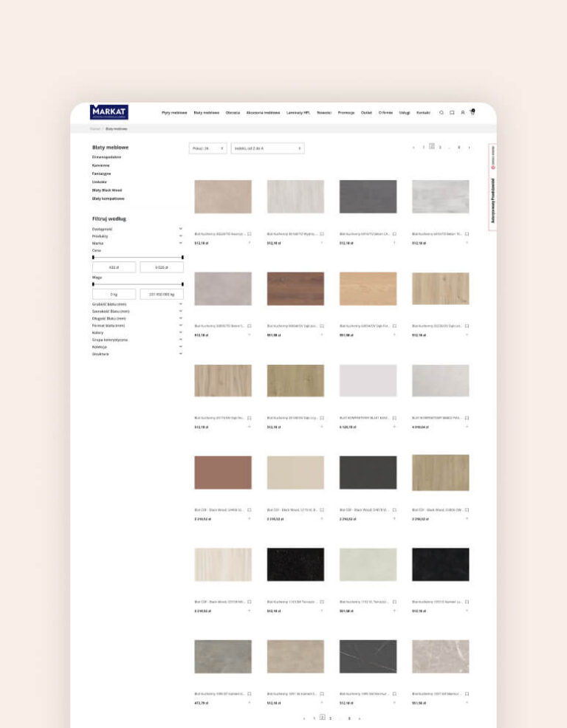This screenshot has height=728, width=567.
Task: Expand the Kolekcja filter
Action: tap(181, 347)
